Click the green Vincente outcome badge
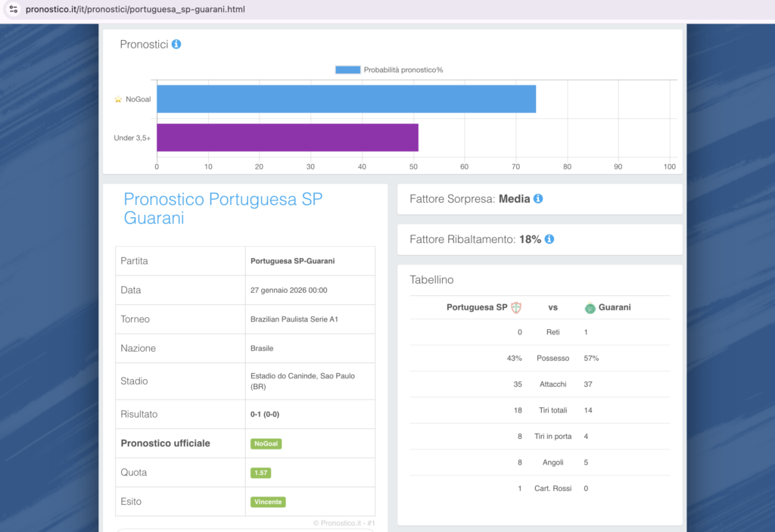Screen dimensions: 775x532 click(268, 502)
